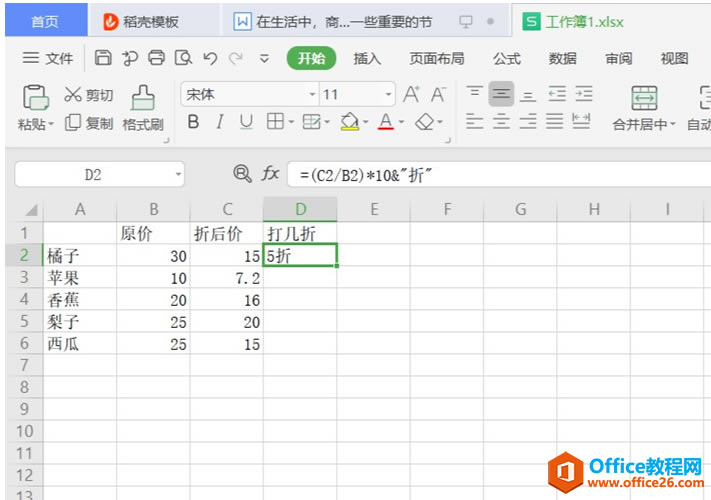Viewport: 711px width, 500px height.
Task: Expand the Name Box dropdown arrow
Action: pyautogui.click(x=178, y=175)
